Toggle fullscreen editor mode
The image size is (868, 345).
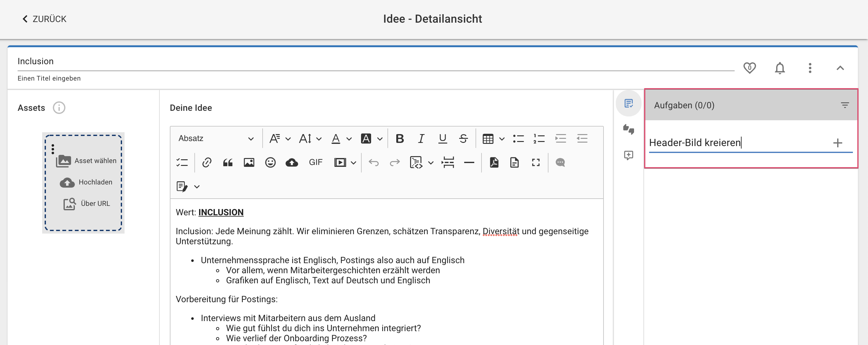(536, 162)
